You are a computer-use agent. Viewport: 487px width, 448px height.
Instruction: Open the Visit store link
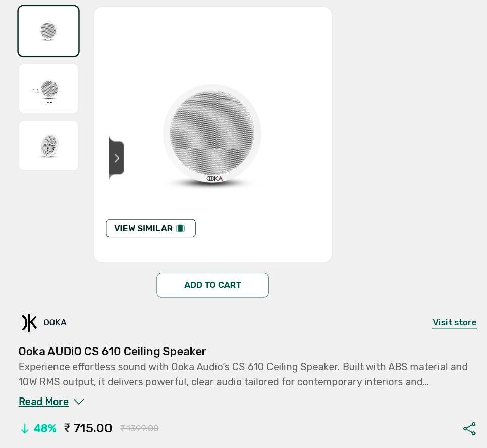coord(454,322)
